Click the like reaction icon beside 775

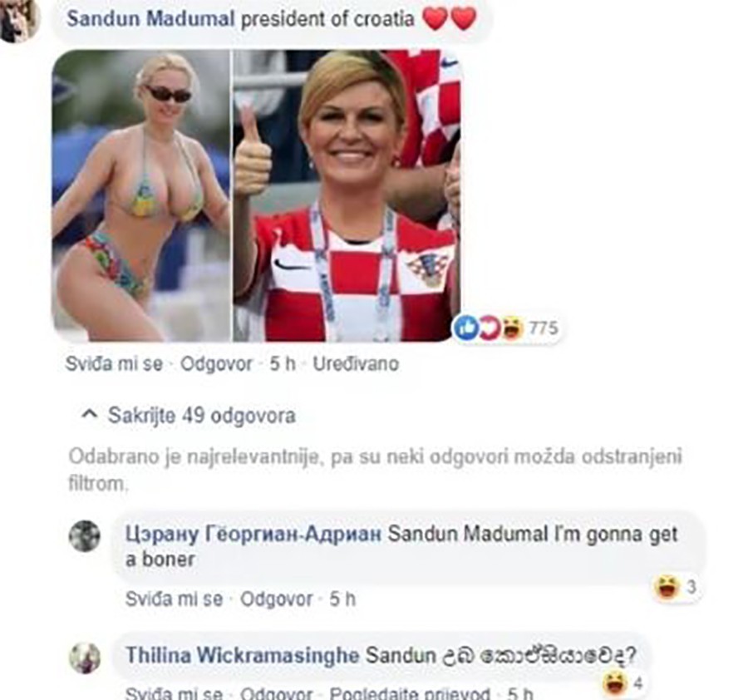point(466,328)
